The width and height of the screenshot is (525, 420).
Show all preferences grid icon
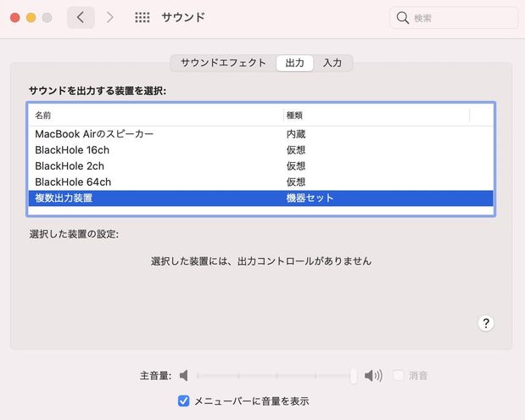142,17
